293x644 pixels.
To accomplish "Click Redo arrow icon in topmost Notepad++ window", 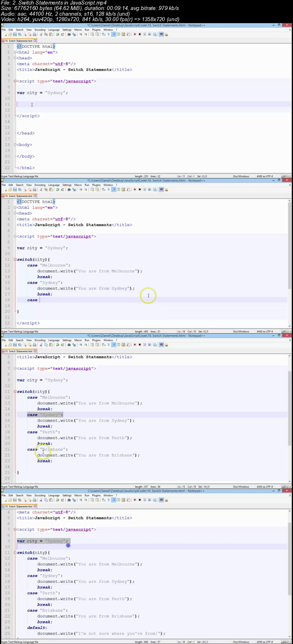I will (x=62, y=34).
